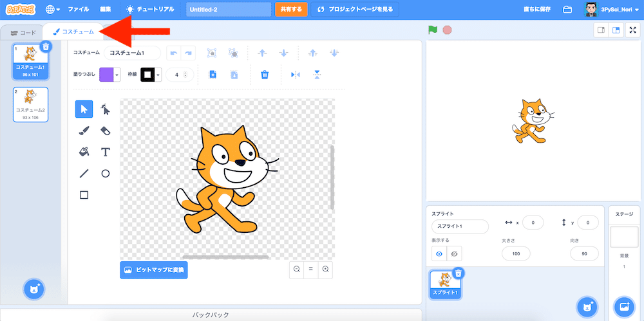This screenshot has width=644, height=321.
Task: Select the Line tool
Action: coord(84,173)
